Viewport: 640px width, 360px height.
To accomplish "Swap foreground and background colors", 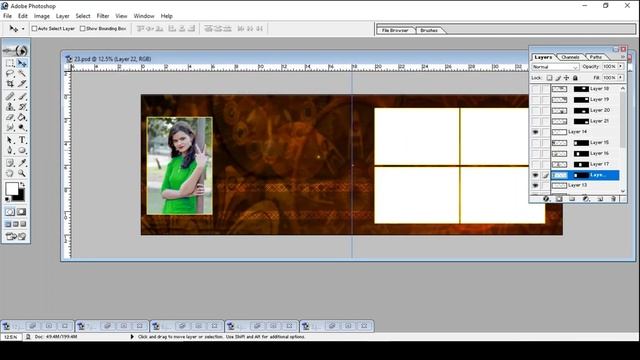I will (23, 184).
